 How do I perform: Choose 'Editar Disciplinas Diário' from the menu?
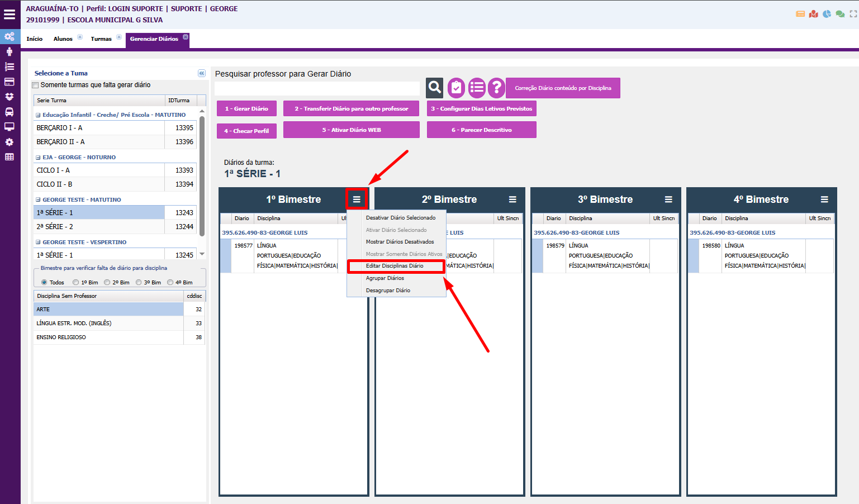pos(395,266)
